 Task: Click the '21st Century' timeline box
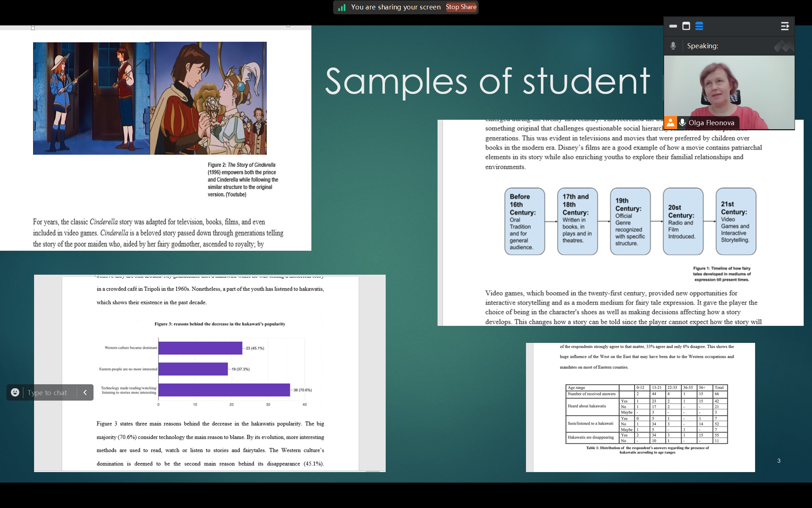[x=736, y=221]
